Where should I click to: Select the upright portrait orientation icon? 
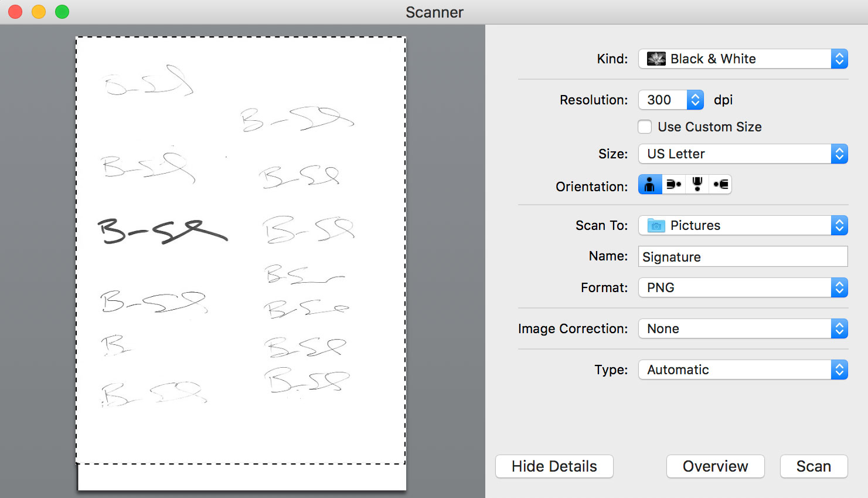(650, 185)
